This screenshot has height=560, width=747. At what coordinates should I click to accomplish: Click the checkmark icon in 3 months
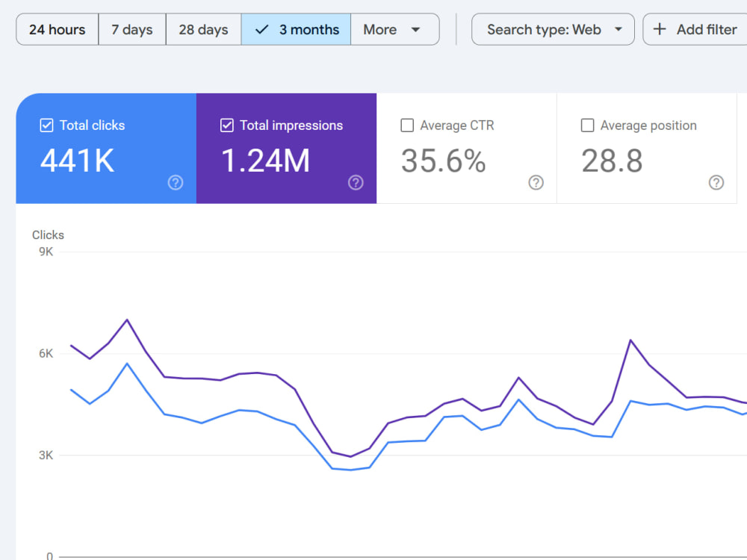[261, 30]
